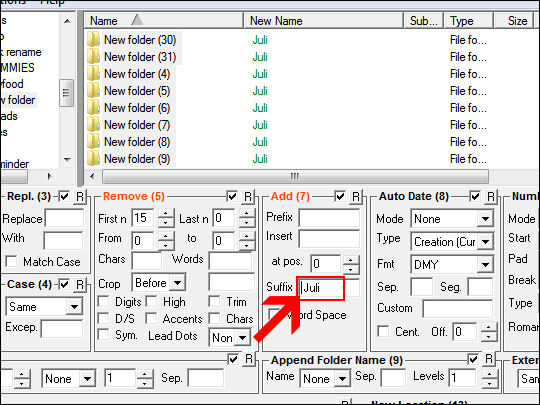The height and width of the screenshot is (405, 540).
Task: Sort by the New Name column header
Action: click(x=323, y=21)
